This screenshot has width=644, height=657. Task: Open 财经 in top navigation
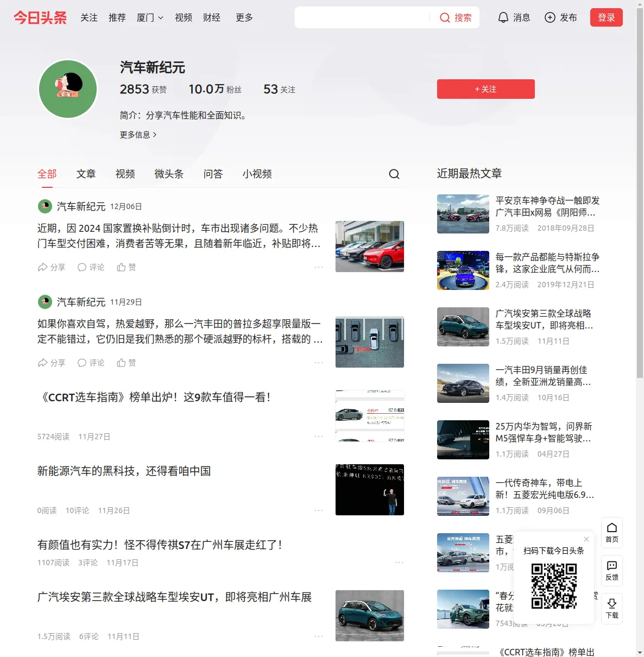pos(212,17)
